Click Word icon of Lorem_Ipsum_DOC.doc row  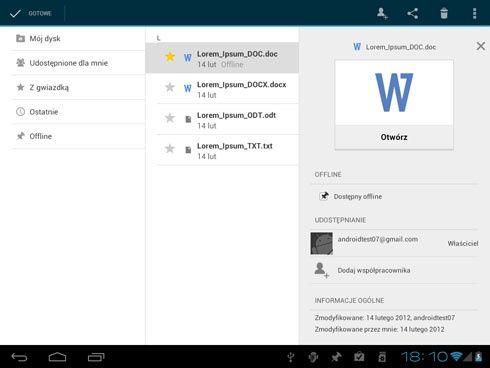(x=188, y=58)
